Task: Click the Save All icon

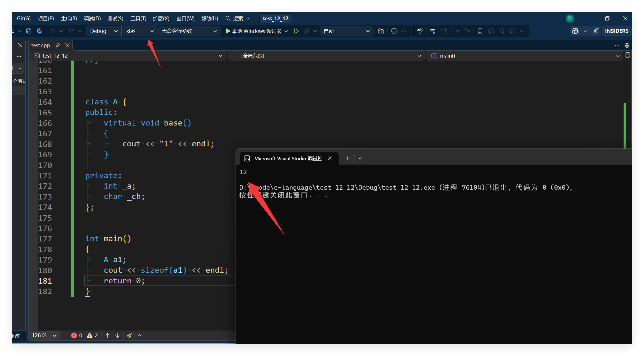Action: click(x=40, y=31)
